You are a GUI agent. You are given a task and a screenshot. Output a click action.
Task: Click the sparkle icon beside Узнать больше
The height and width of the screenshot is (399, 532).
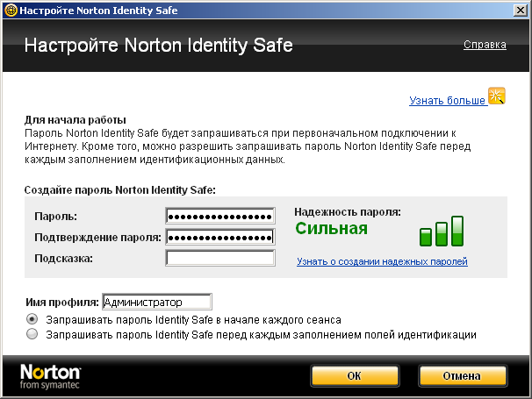497,96
